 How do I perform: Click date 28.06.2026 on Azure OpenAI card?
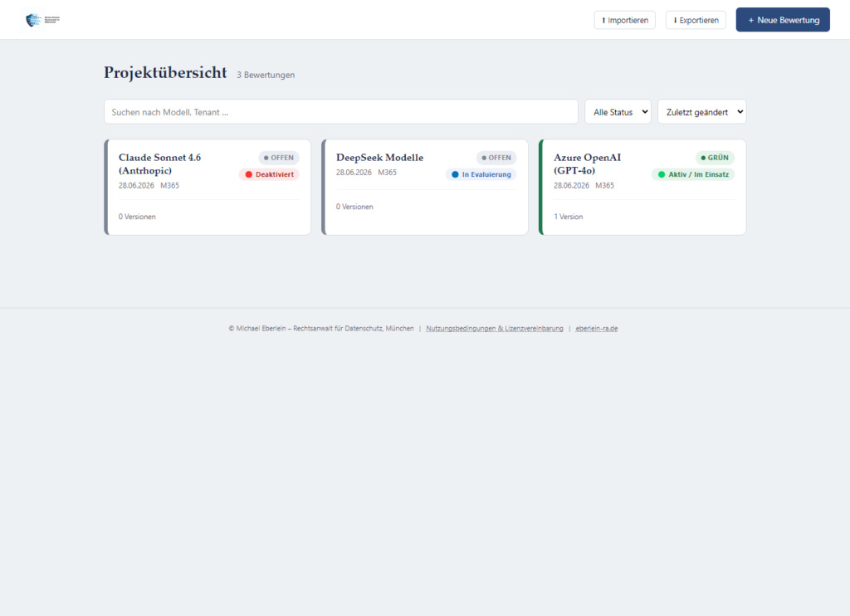click(571, 185)
